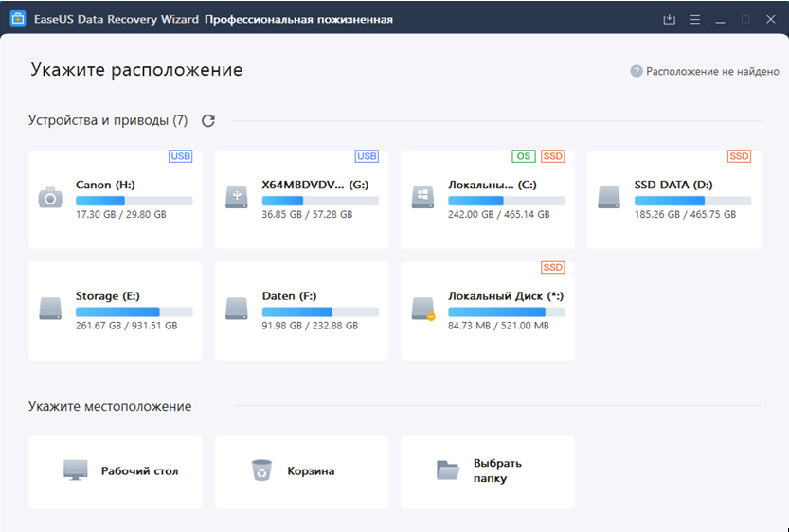Click the usage bar of Canon (H:)
The width and height of the screenshot is (789, 532).
pyautogui.click(x=134, y=201)
